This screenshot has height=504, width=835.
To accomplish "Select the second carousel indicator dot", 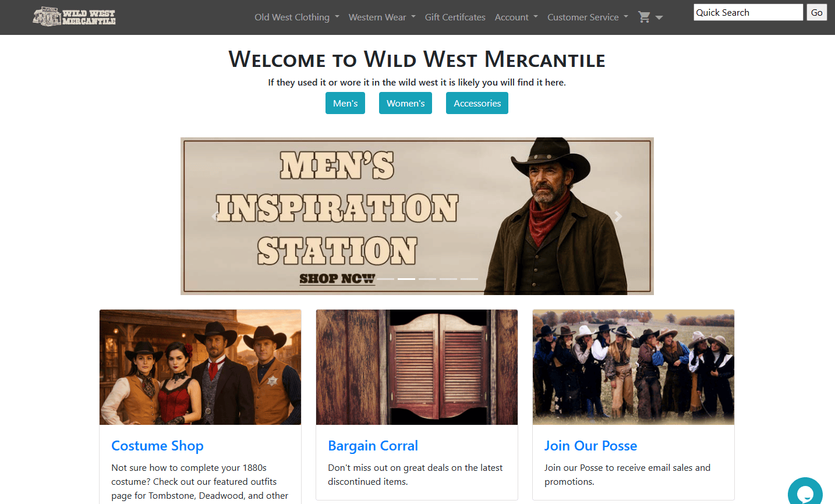I will (x=406, y=279).
